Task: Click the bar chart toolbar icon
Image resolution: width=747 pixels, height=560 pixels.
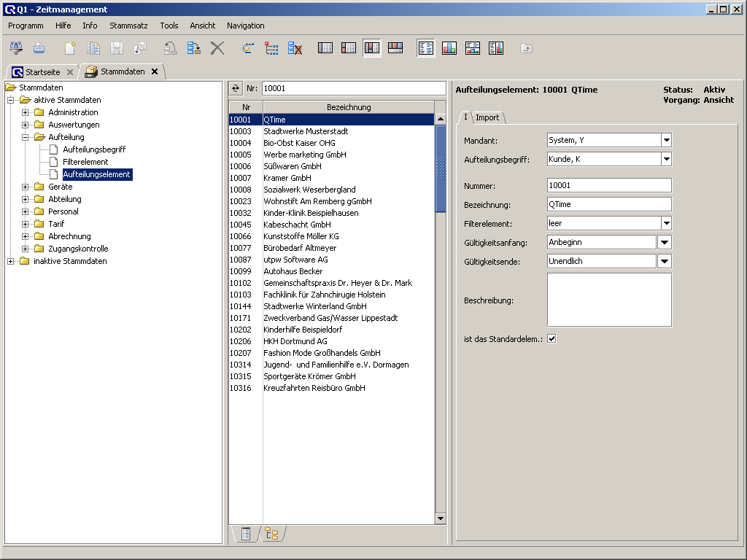Action: click(x=449, y=48)
